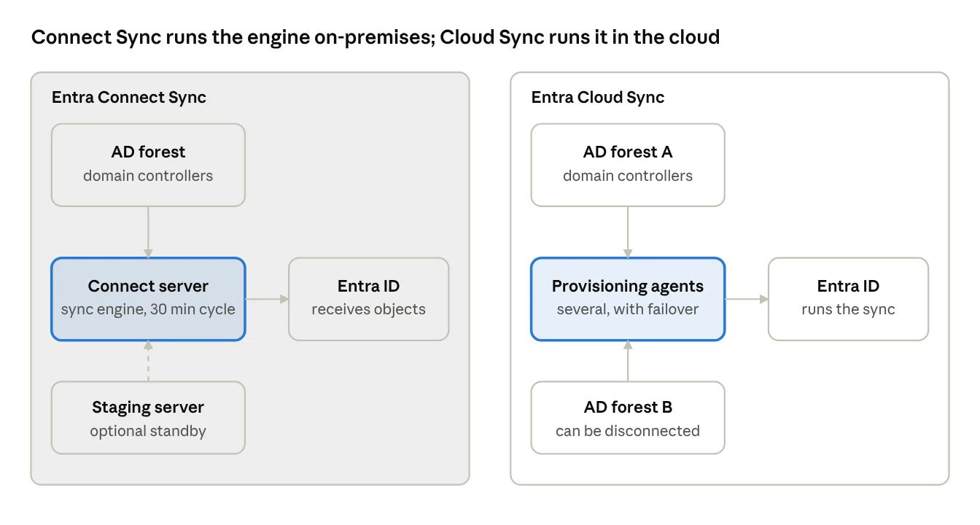Click the 'Connect server' sync engine box
The image size is (980, 525).
tap(148, 299)
